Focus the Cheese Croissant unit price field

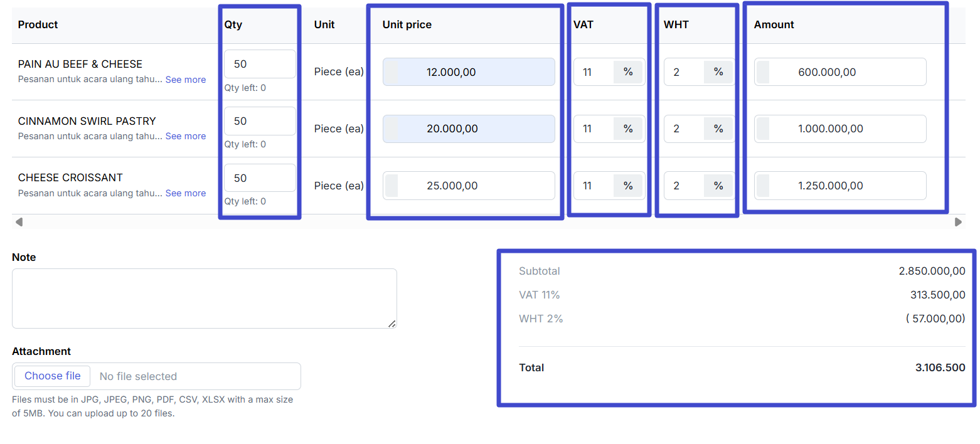coord(468,186)
